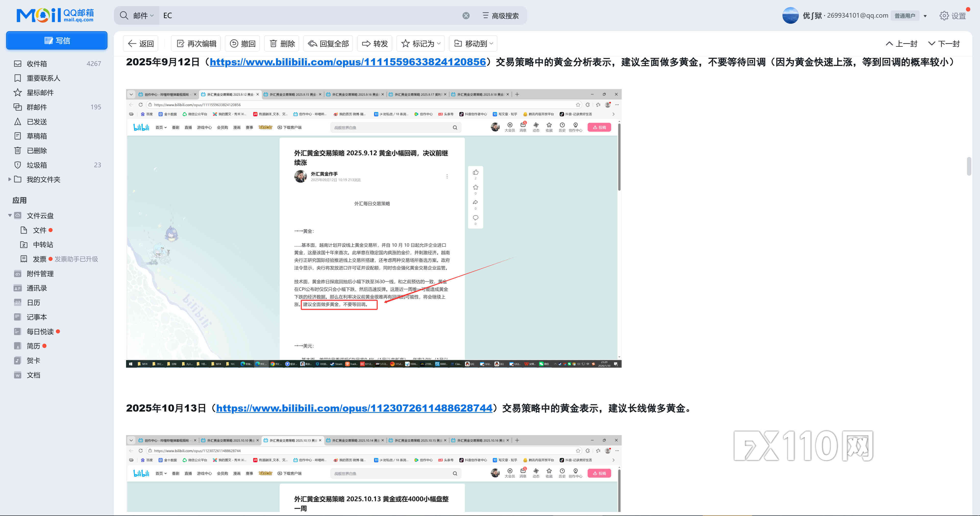The height and width of the screenshot is (516, 980).
Task: Open the bilibili opus link ending 4120856
Action: [348, 62]
